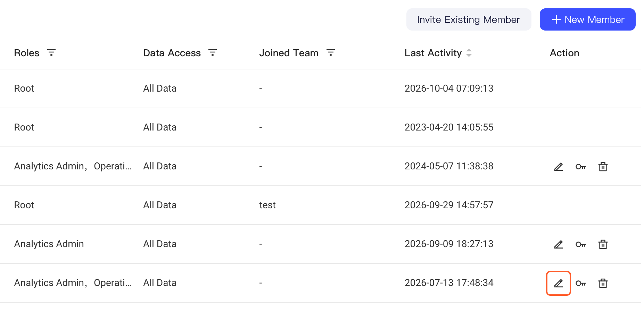Image resolution: width=644 pixels, height=311 pixels.
Task: Reset password key icon for 2024-05-07 row
Action: pos(581,167)
